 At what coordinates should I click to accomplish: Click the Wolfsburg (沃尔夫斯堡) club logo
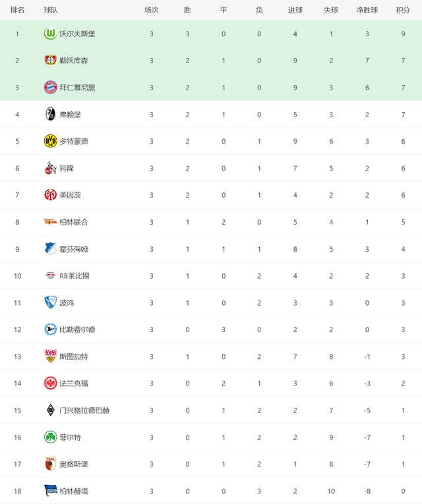pyautogui.click(x=50, y=34)
